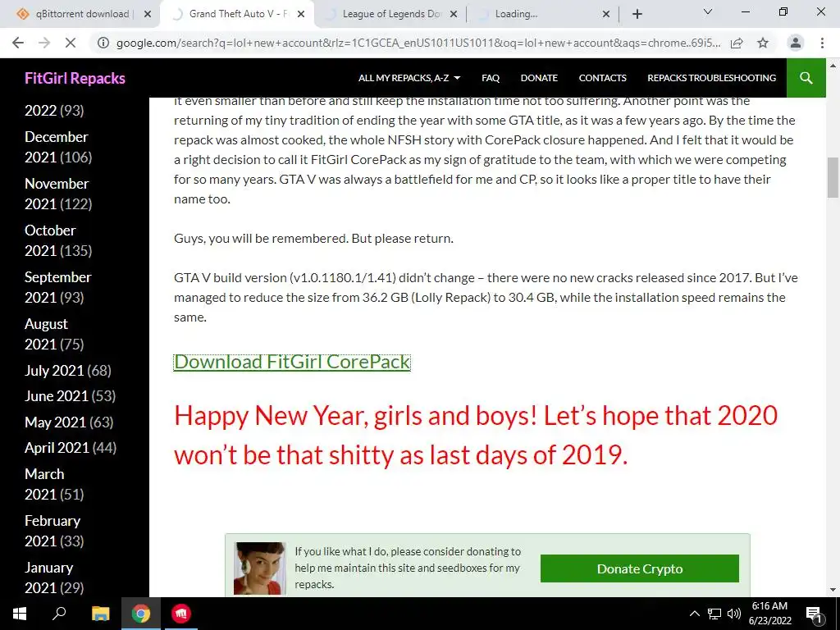The width and height of the screenshot is (840, 630).
Task: Open November 2021 archive
Action: (58, 194)
